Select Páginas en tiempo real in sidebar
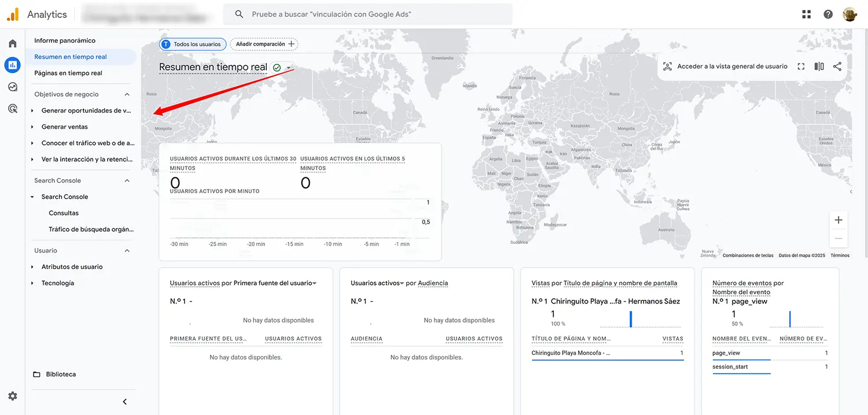Viewport: 868px width, 415px height. click(72, 73)
